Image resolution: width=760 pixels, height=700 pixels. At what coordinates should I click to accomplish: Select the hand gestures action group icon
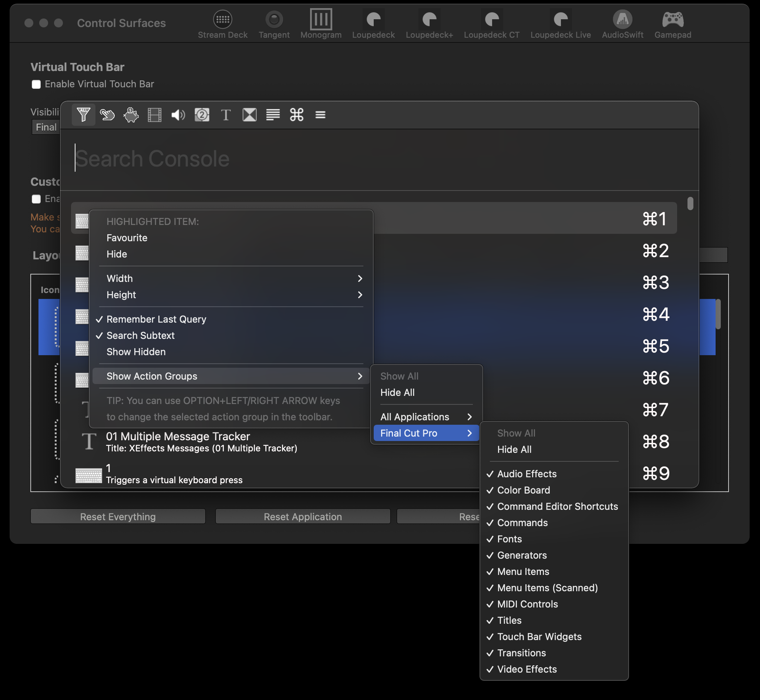tap(107, 114)
